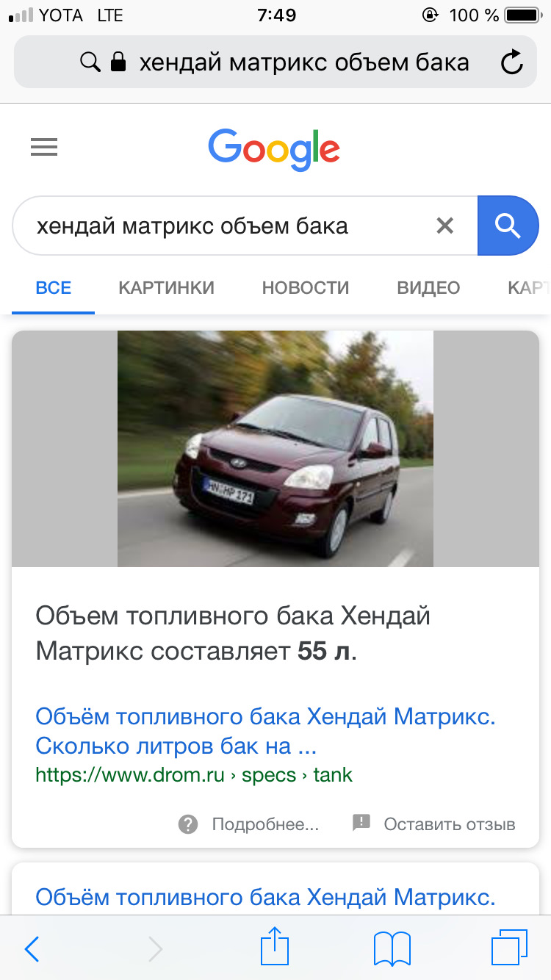Tap the feedback icon beside Оставить отзыв
551x980 pixels.
coord(361,824)
